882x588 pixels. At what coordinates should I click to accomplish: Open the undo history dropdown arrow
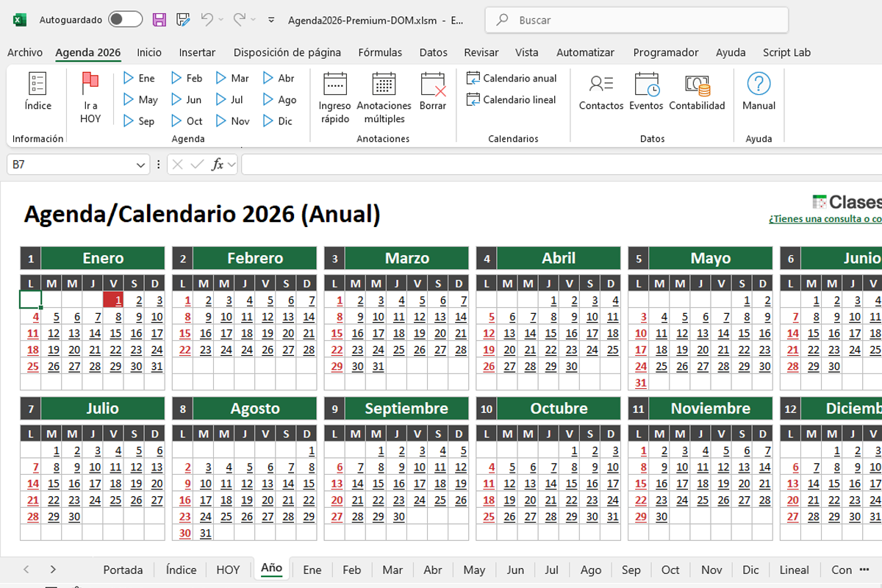click(x=222, y=20)
